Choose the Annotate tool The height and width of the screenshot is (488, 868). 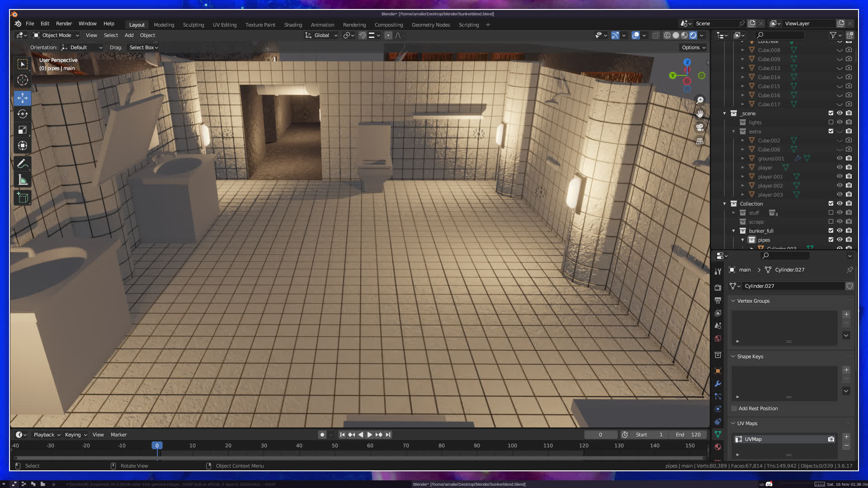click(x=23, y=164)
